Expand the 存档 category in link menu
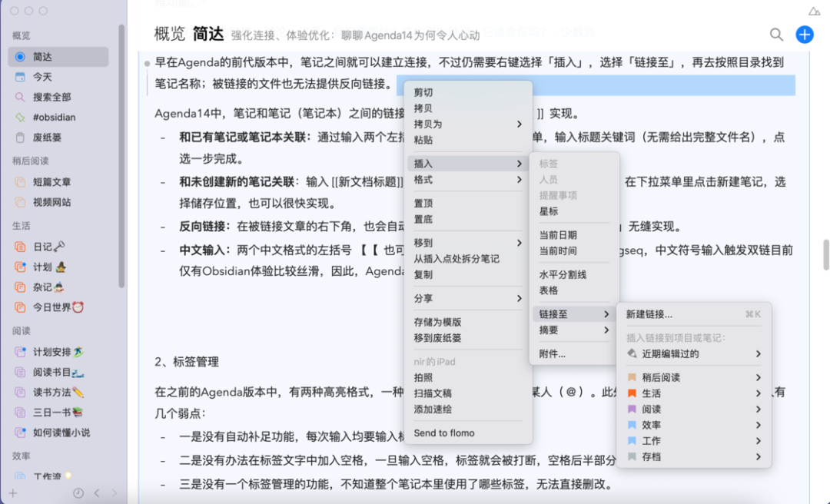The image size is (830, 504). point(693,457)
